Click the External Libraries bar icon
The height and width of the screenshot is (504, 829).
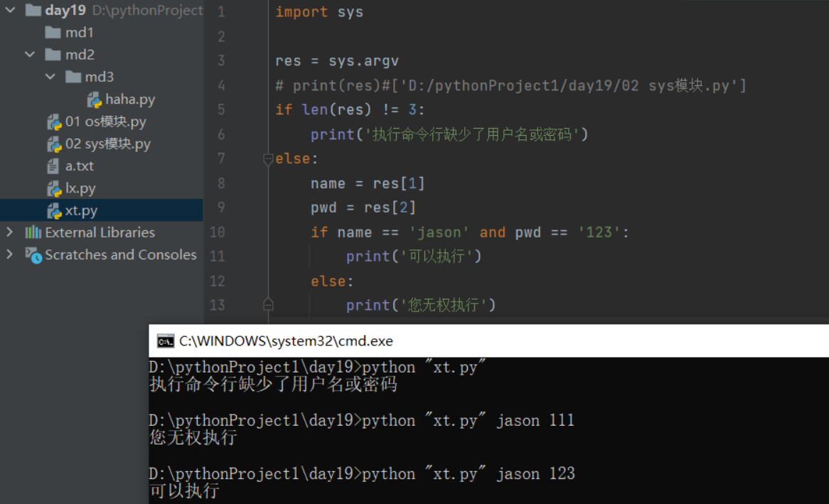[x=33, y=232]
